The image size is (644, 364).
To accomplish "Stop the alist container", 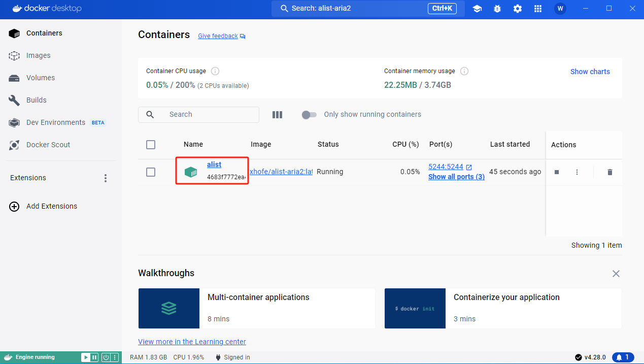I will pyautogui.click(x=556, y=172).
